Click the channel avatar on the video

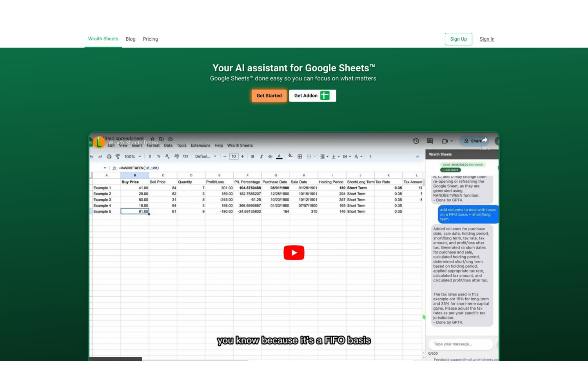coord(99,142)
